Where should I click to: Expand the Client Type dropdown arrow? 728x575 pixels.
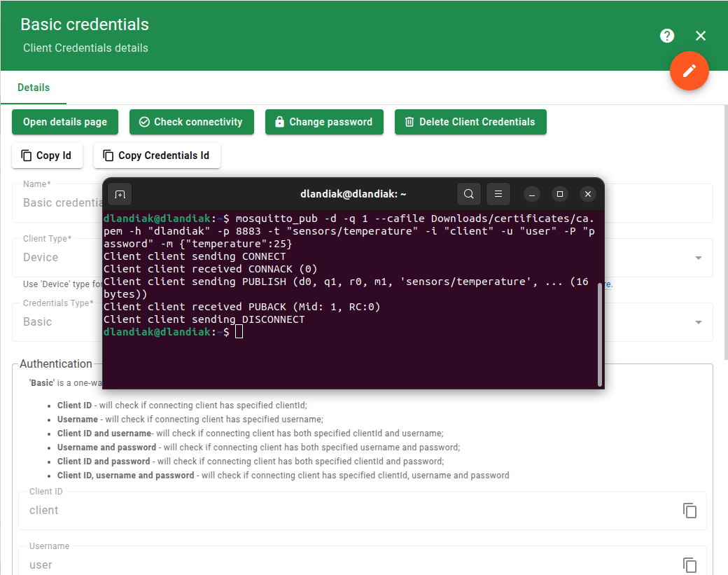coord(698,258)
